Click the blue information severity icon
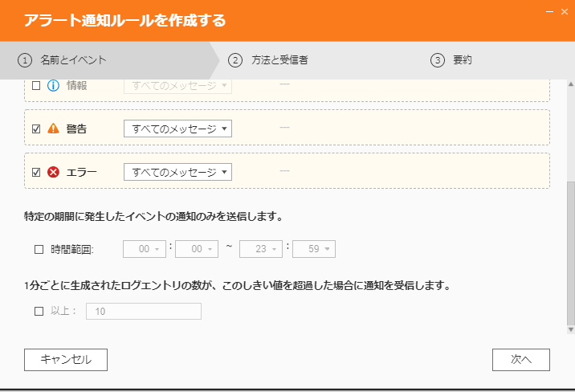The width and height of the screenshot is (575, 392). 54,85
